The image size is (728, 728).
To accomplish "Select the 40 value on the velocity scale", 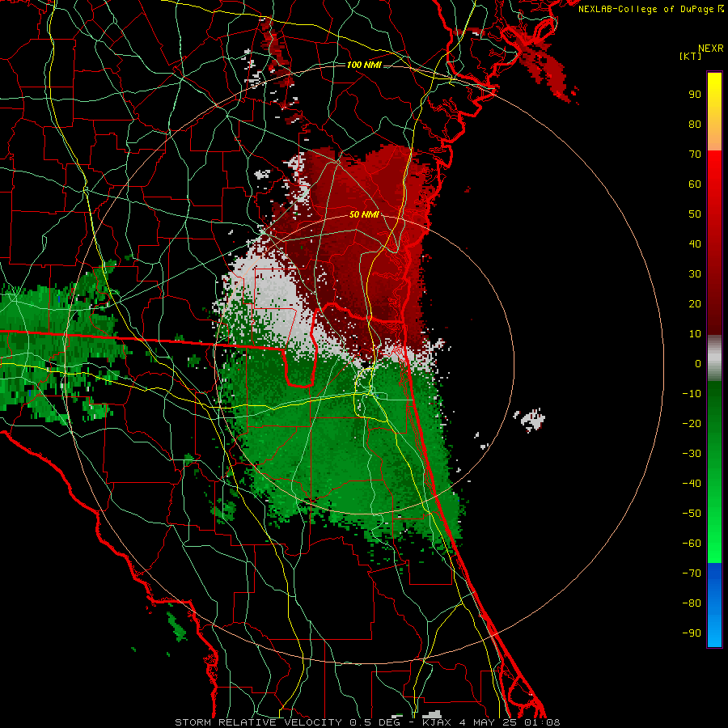I will (x=695, y=243).
